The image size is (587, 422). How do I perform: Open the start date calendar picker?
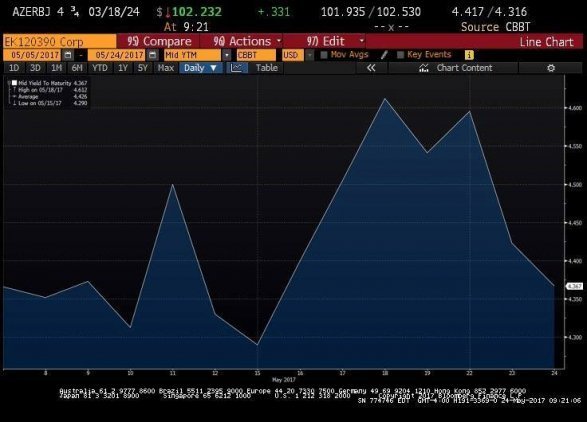(x=68, y=55)
